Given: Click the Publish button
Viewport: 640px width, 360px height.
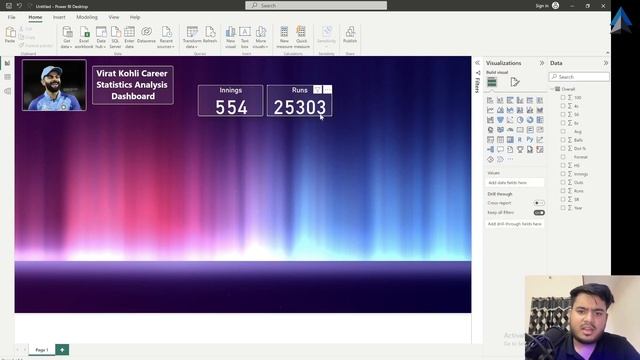Looking at the screenshot, I should point(350,35).
